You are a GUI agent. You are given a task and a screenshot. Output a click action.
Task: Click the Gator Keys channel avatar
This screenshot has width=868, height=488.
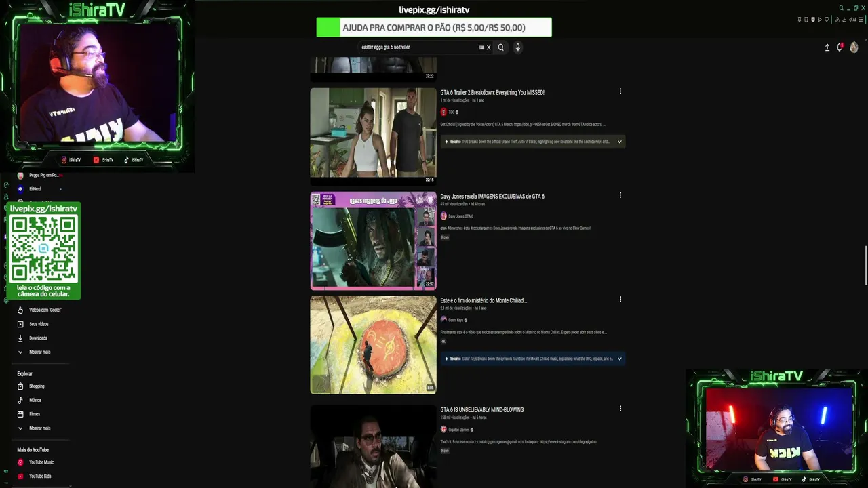443,320
